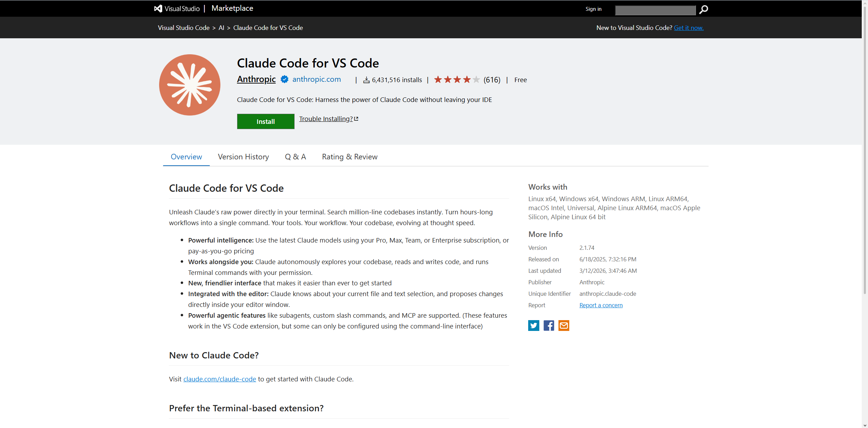Image resolution: width=868 pixels, height=428 pixels.
Task: Open the Q & A tab
Action: point(295,157)
